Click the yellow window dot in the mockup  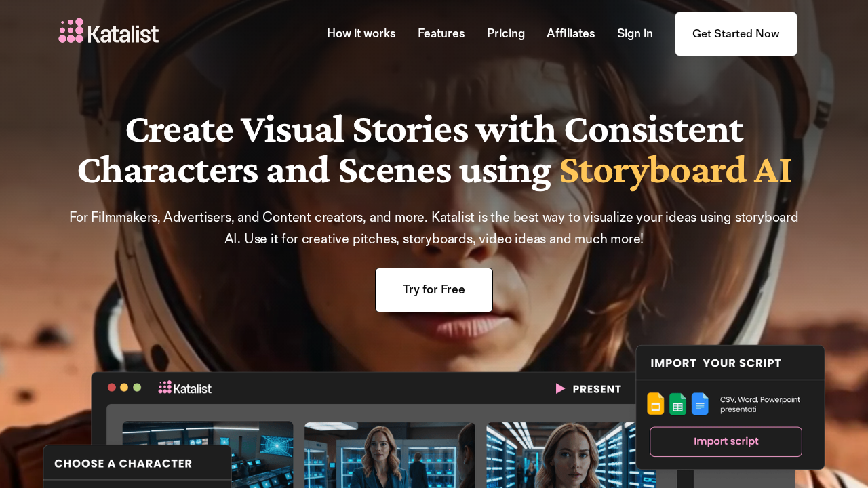click(123, 387)
